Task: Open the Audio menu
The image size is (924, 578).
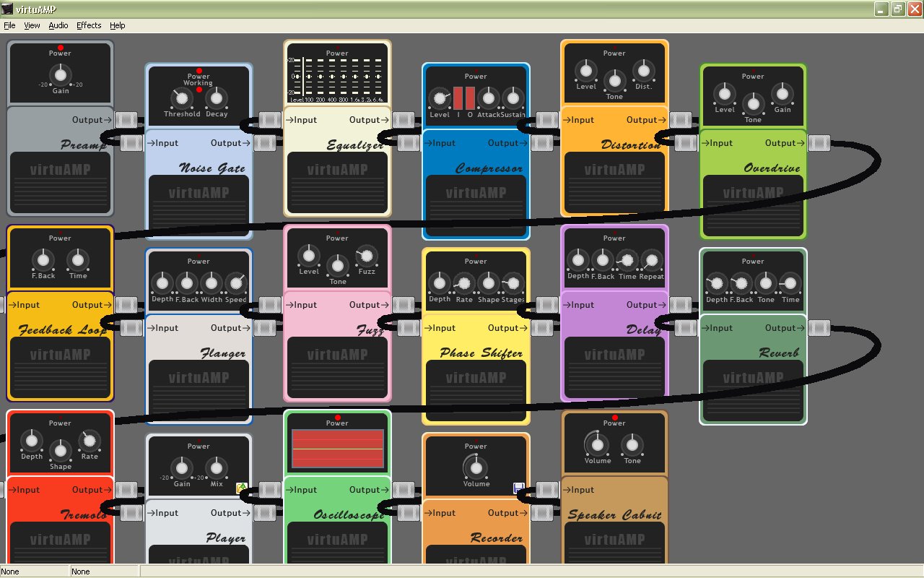Action: [58, 25]
